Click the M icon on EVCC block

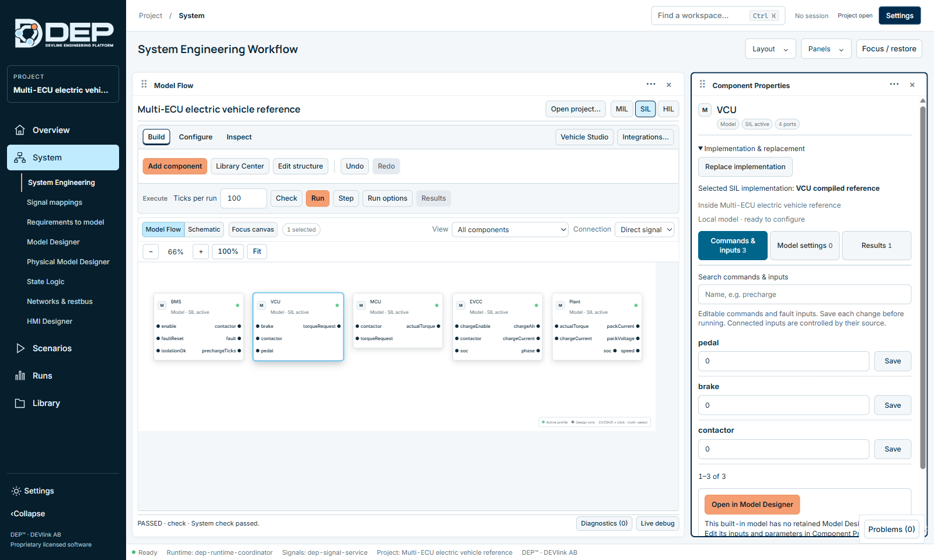461,305
